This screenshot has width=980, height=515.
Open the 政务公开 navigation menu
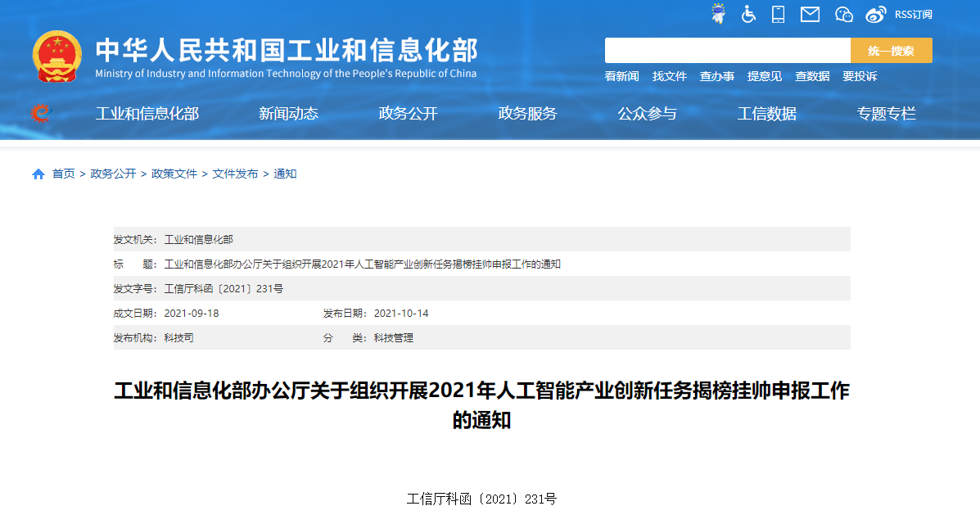tap(408, 114)
